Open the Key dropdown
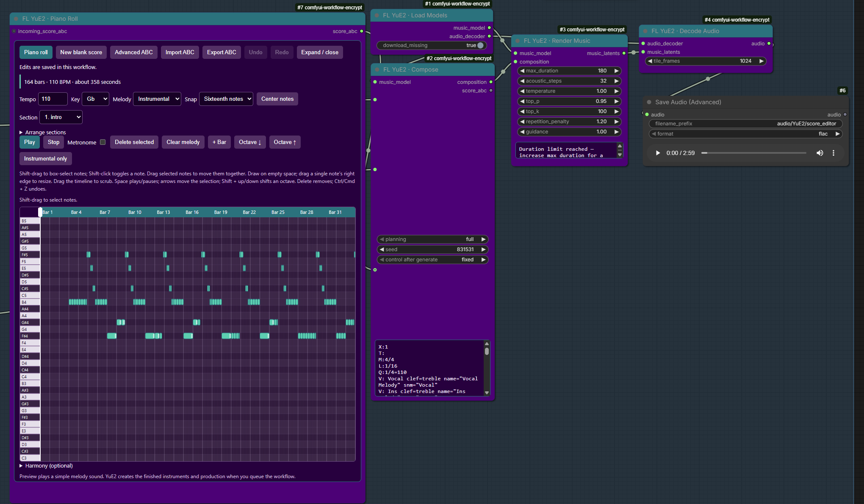864x504 pixels. click(95, 99)
